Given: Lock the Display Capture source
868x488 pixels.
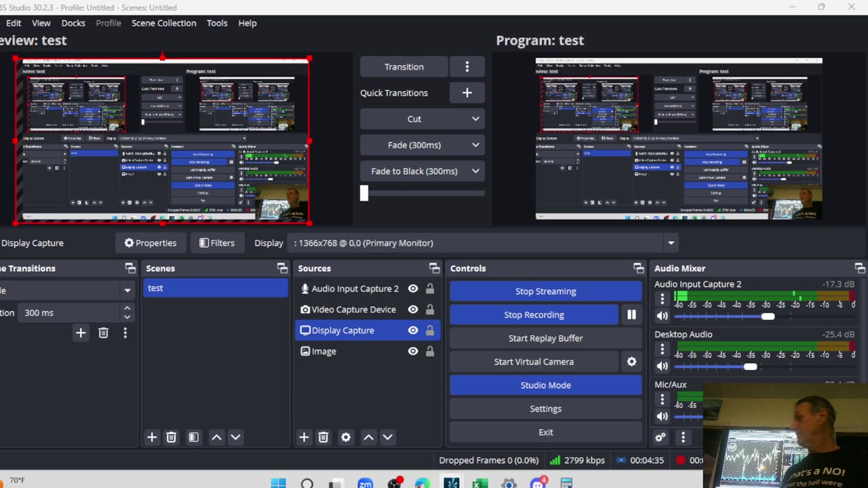Looking at the screenshot, I should [x=430, y=330].
